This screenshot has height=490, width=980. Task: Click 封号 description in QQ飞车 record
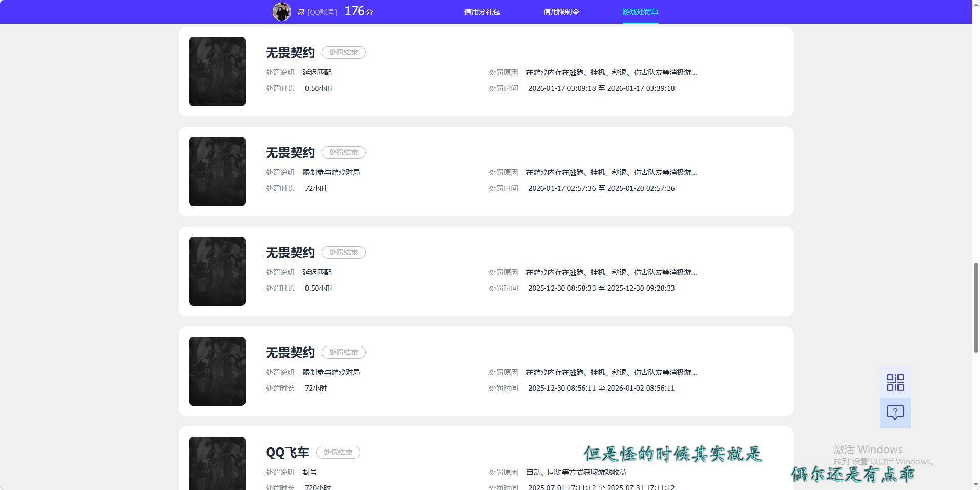pyautogui.click(x=310, y=472)
